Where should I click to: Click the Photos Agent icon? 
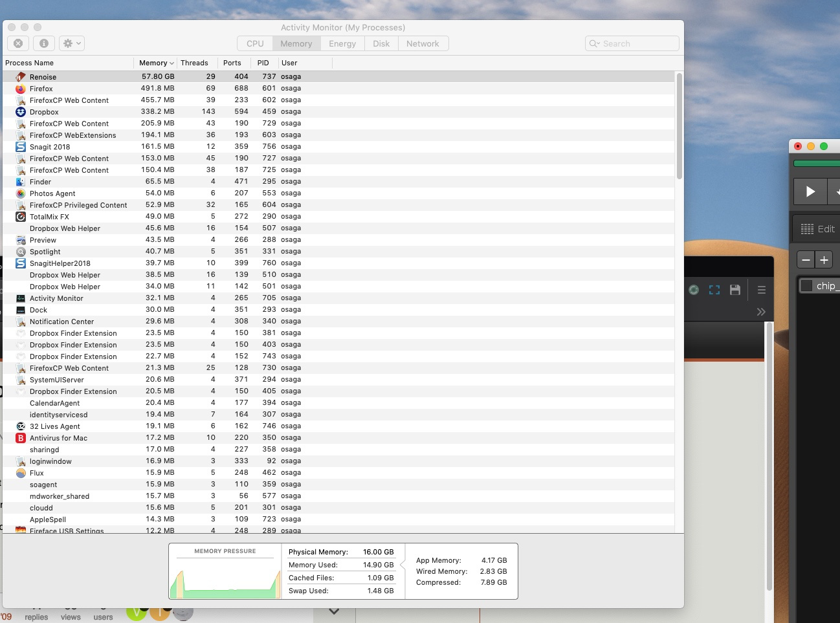(x=21, y=193)
